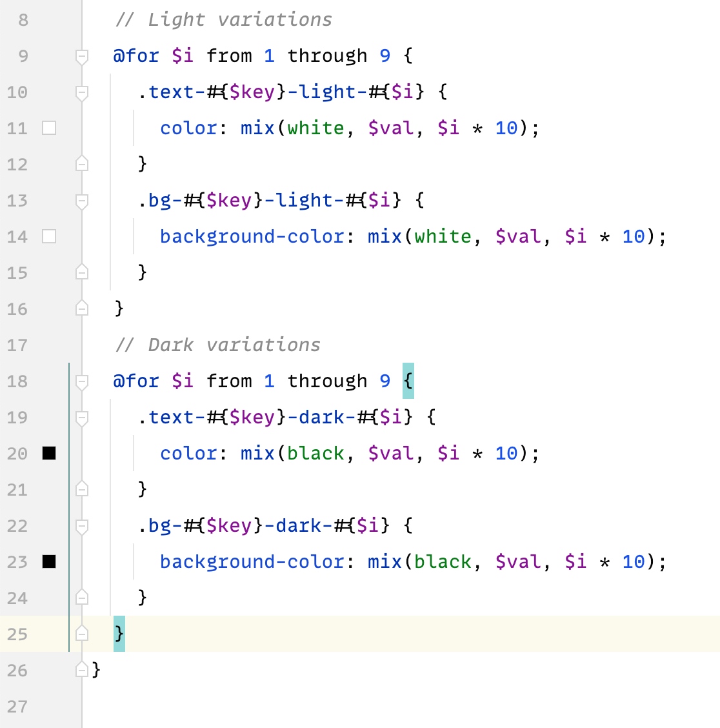The image size is (720, 728).
Task: Click the '// Light variations' comment
Action: click(223, 19)
